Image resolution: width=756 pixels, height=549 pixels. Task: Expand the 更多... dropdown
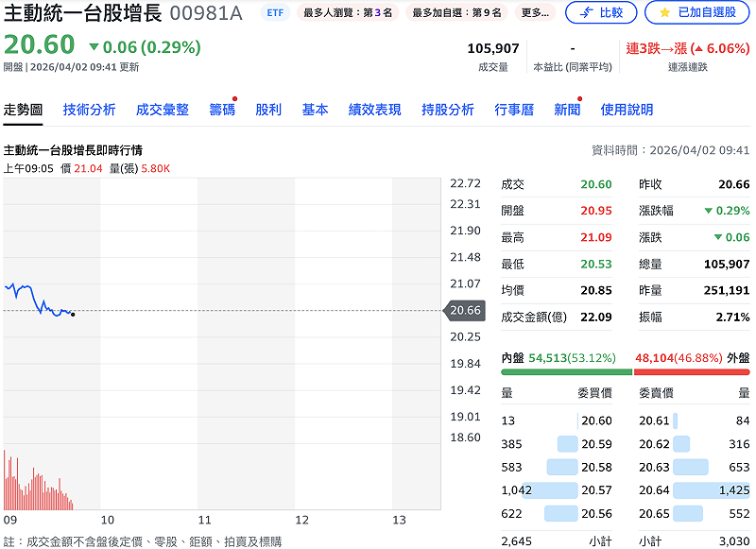click(x=535, y=13)
